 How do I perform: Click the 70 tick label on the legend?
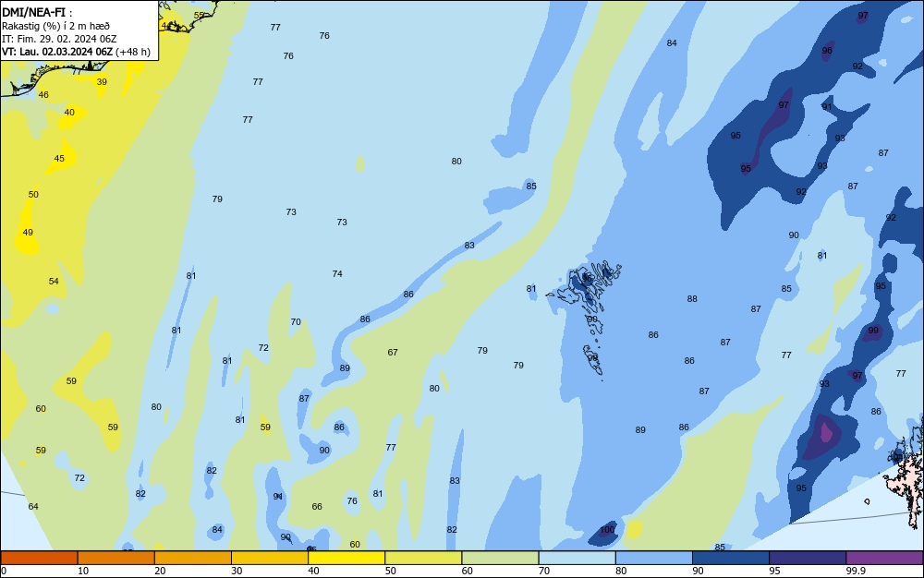pyautogui.click(x=544, y=571)
